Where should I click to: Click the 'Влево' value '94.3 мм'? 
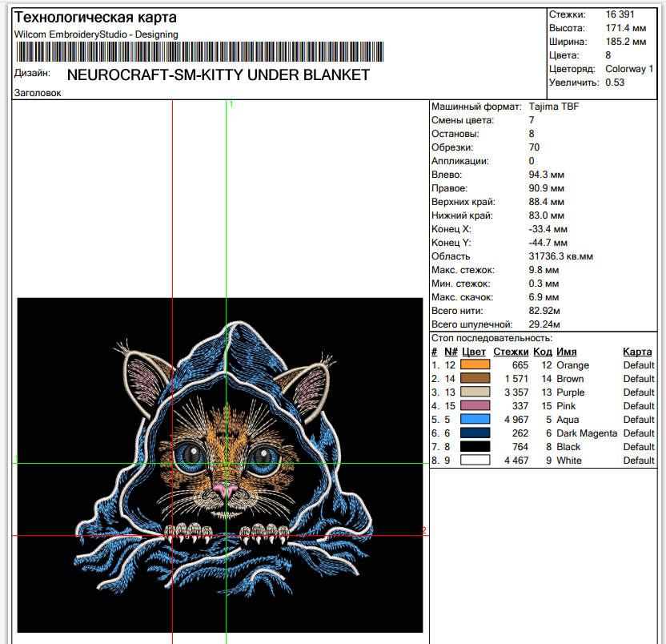point(546,175)
